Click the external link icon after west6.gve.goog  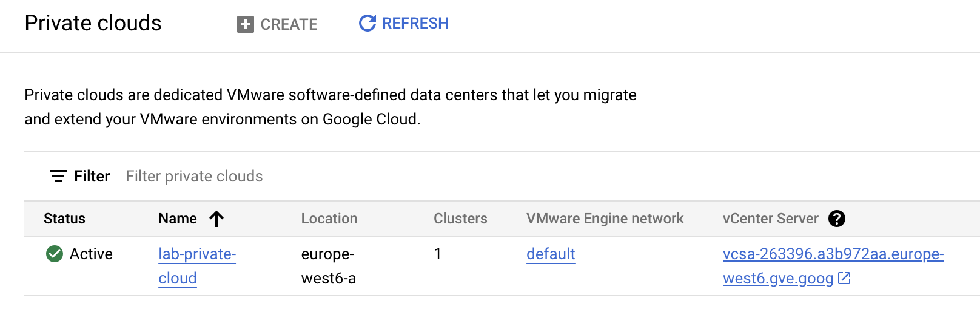[844, 278]
